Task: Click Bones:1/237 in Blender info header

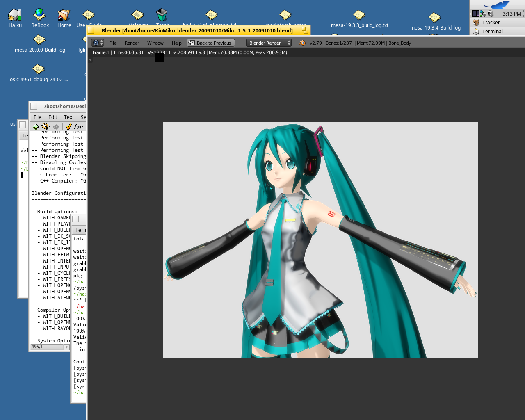Action: (x=338, y=43)
